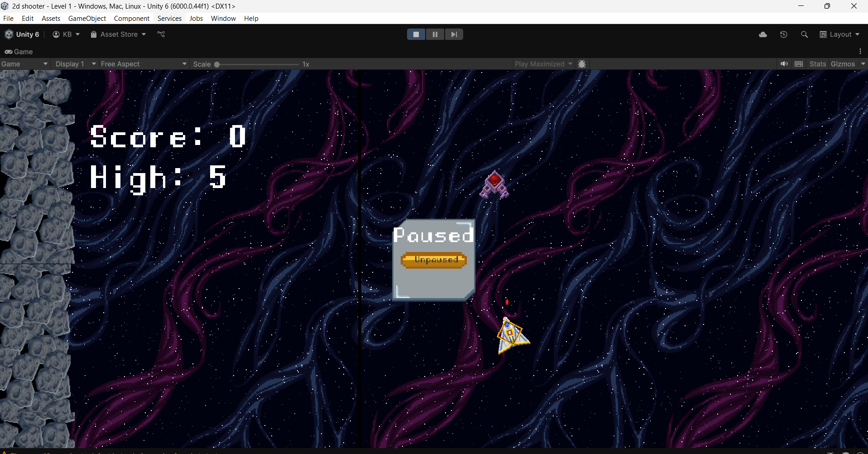Toggle the Stats overlay

click(x=818, y=64)
